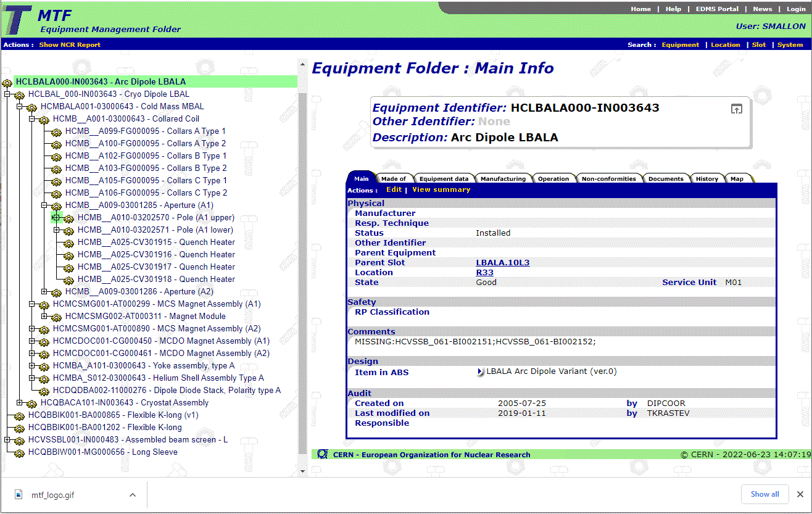Click the arrow icon beside LBALA Arc Dipole Variant
The width and height of the screenshot is (812, 514).
481,372
